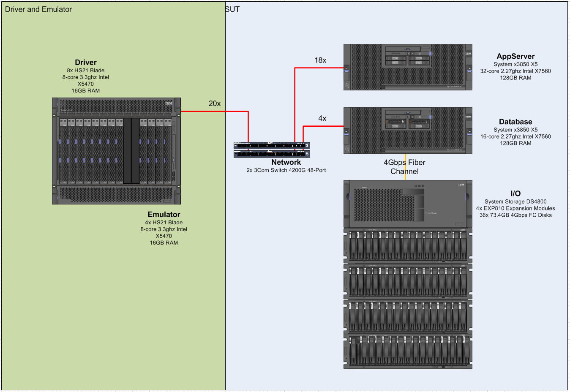Click the lower 3Com switch graphic

[272, 154]
